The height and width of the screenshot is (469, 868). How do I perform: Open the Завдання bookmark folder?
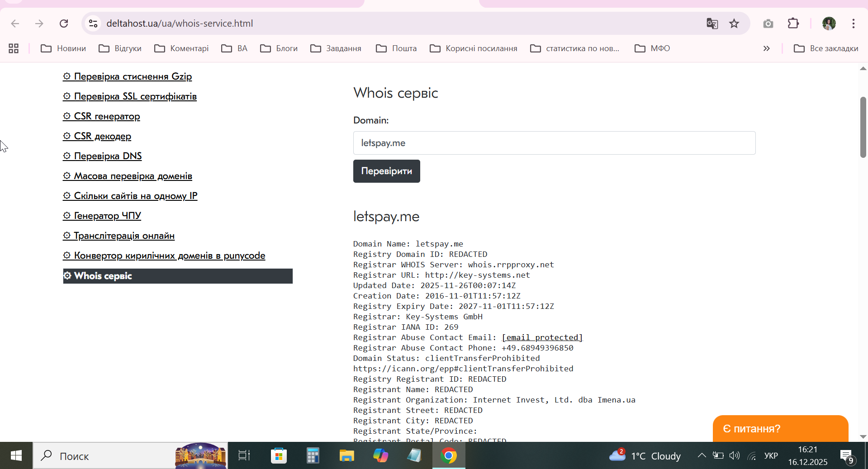[336, 48]
